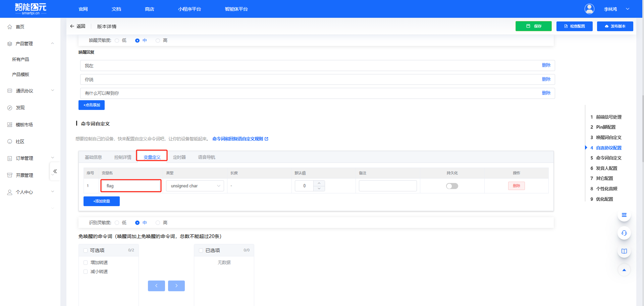
Task: Click the 备注 input field
Action: (x=388, y=186)
